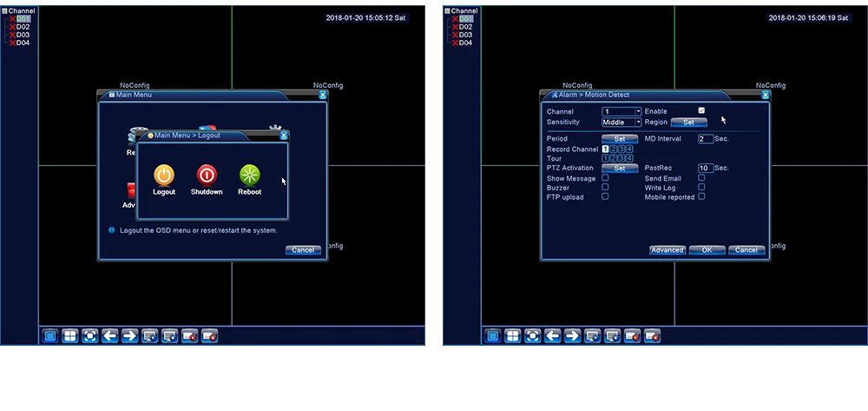Click monitor with blue play icon, Motion Detect screen toolbar
The height and width of the screenshot is (411, 868).
pos(593,335)
